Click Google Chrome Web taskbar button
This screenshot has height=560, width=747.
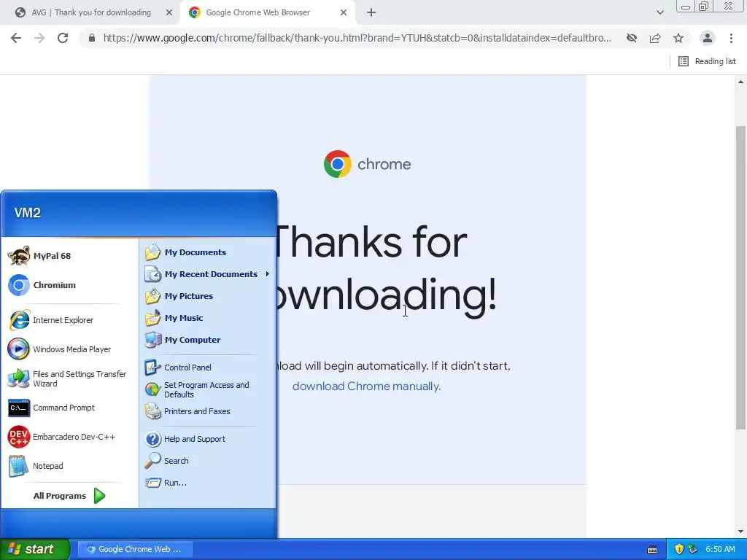click(x=135, y=549)
